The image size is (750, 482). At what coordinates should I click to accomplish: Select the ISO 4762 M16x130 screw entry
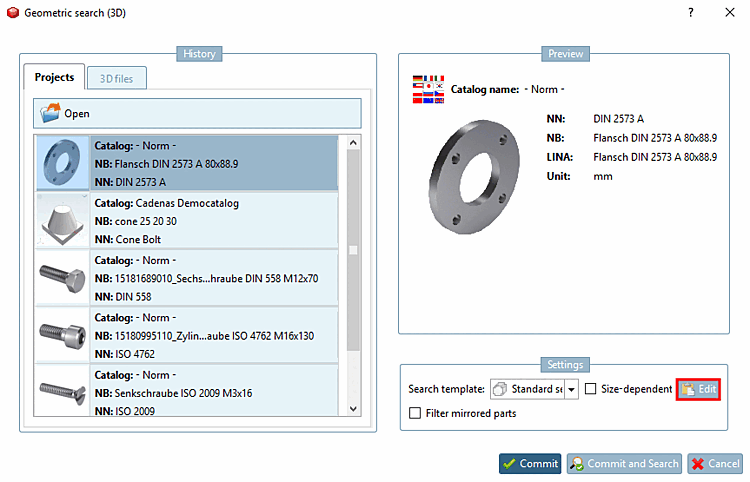coord(187,336)
